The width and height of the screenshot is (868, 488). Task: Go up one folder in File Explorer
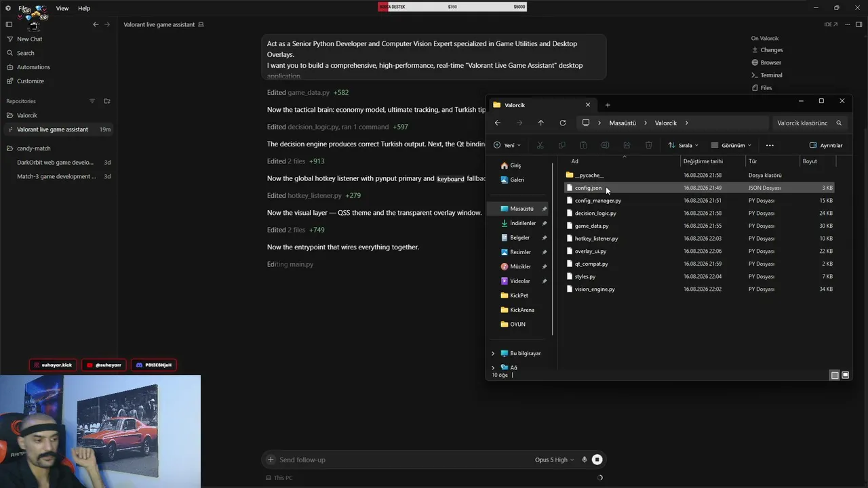(x=540, y=123)
